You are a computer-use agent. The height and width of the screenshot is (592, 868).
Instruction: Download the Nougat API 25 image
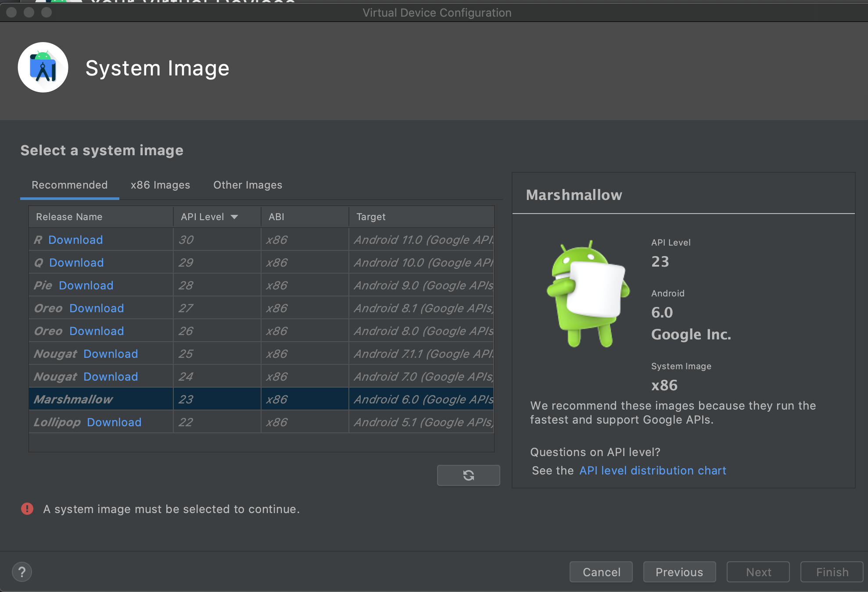click(x=111, y=354)
